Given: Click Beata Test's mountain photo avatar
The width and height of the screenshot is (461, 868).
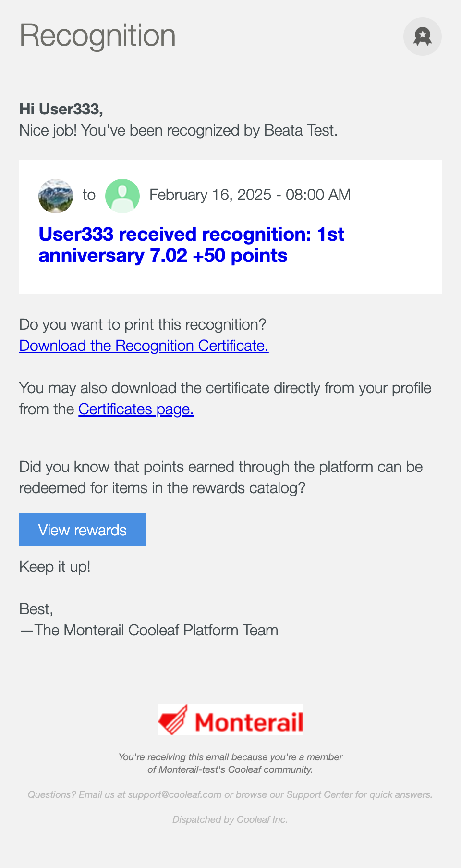Looking at the screenshot, I should click(56, 196).
